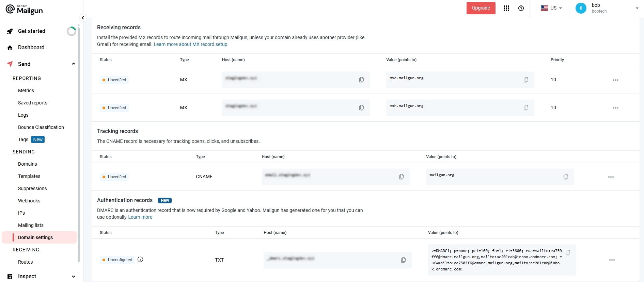644x282 pixels.
Task: Click the info icon beside Unconfigured status
Action: tap(140, 260)
